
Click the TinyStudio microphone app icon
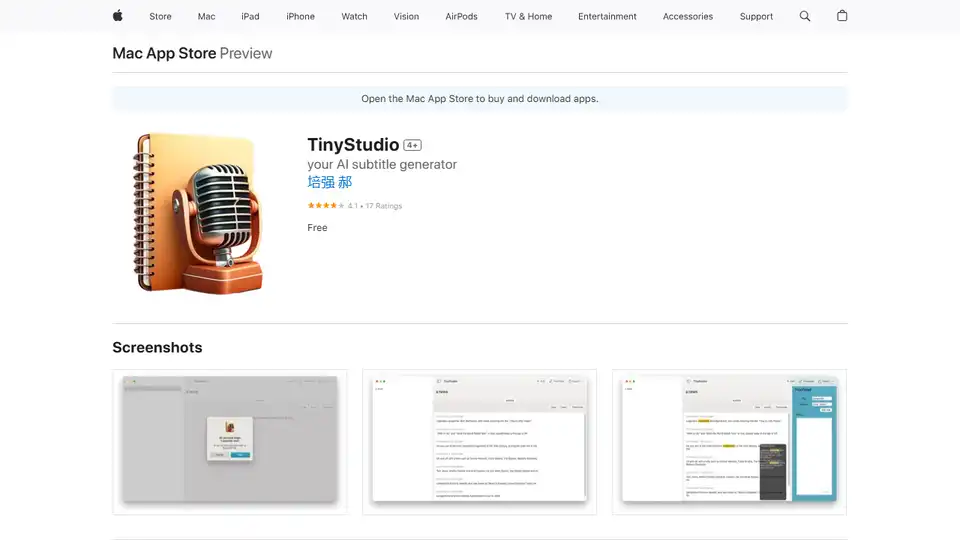[200, 214]
